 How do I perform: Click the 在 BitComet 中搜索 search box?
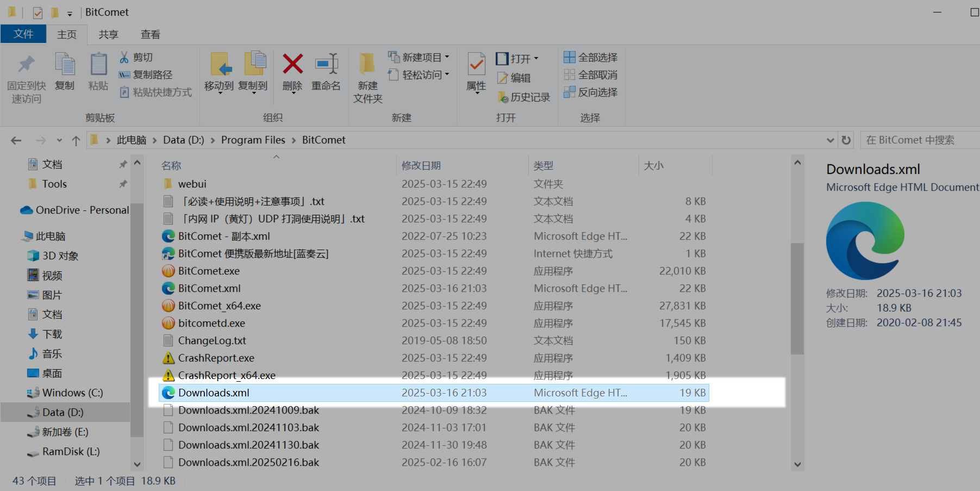[920, 140]
